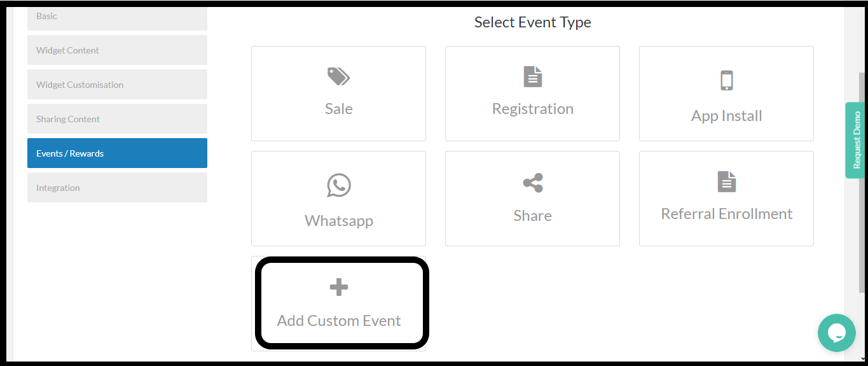Click the Request Demo side button
868x366 pixels.
pos(856,140)
